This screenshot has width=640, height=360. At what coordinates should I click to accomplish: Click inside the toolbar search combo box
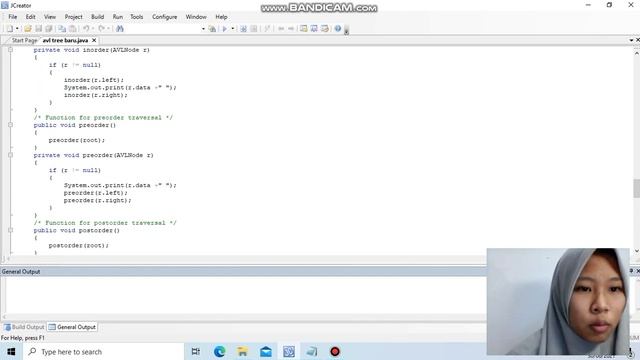[163, 29]
